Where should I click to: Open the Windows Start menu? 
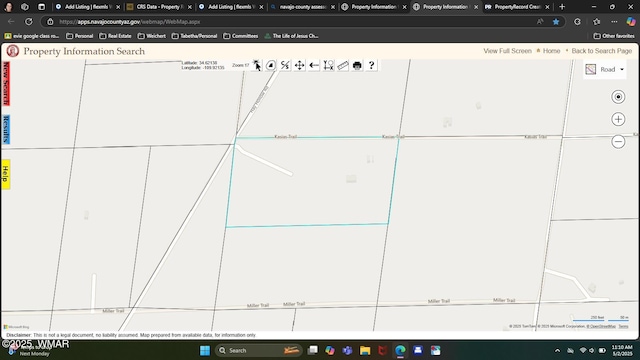click(205, 350)
